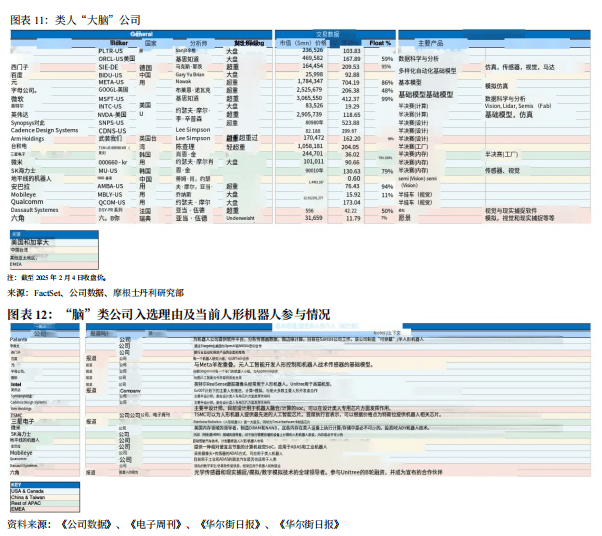Screen dimensions: 602x536
Task: Select legend entry Rest of APAC
Action: pyautogui.click(x=26, y=503)
